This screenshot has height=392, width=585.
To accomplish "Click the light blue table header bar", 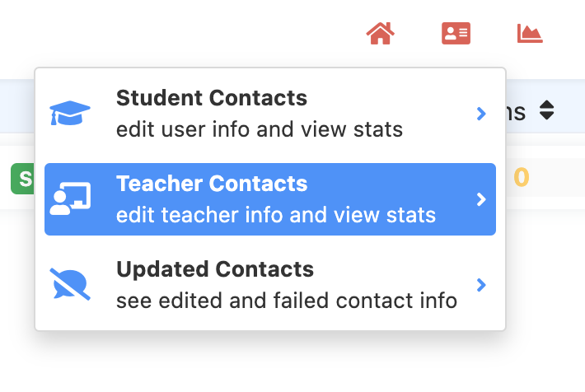I will (16, 105).
